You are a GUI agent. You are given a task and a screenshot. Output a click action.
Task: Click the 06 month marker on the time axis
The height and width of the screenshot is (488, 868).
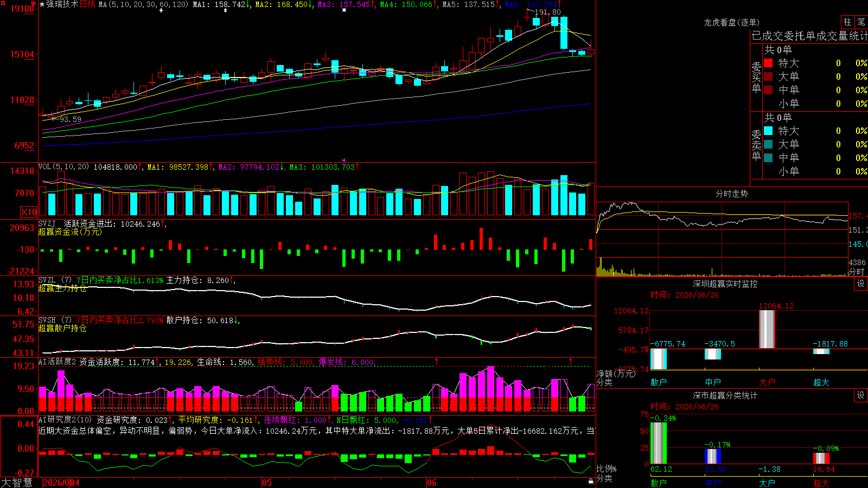point(431,483)
